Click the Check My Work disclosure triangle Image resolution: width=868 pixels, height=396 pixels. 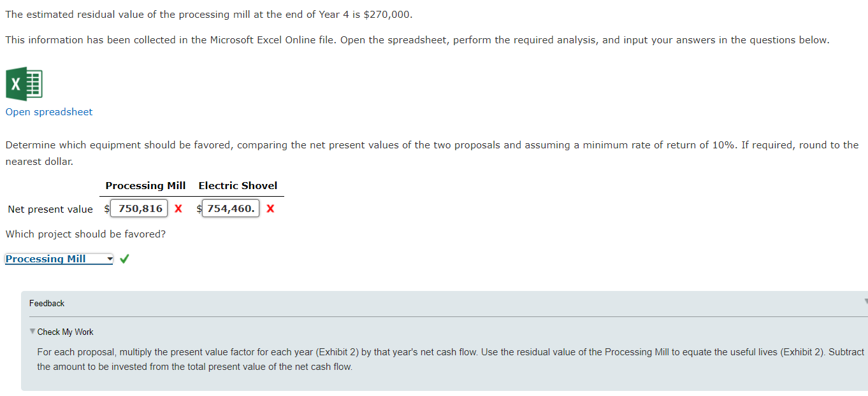33,332
